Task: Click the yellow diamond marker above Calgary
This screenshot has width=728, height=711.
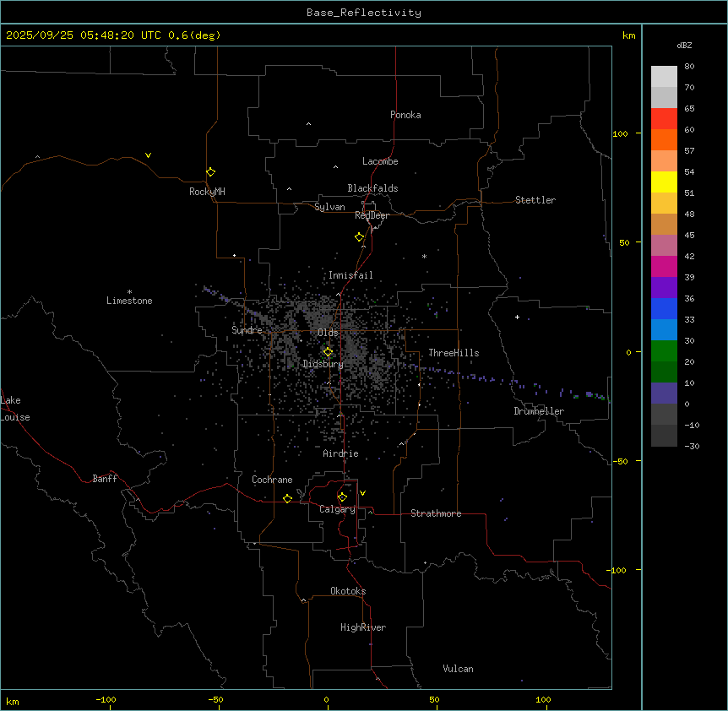Action: click(342, 497)
